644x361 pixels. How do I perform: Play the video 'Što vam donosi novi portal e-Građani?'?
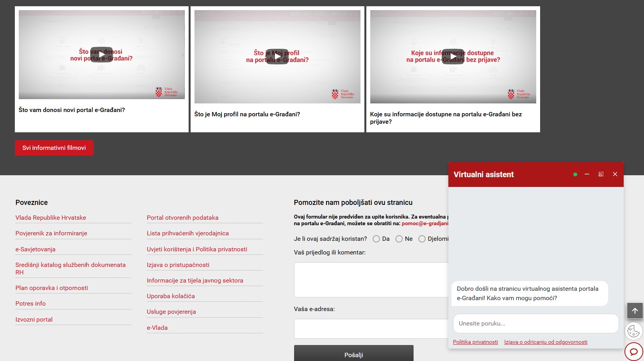tap(102, 55)
